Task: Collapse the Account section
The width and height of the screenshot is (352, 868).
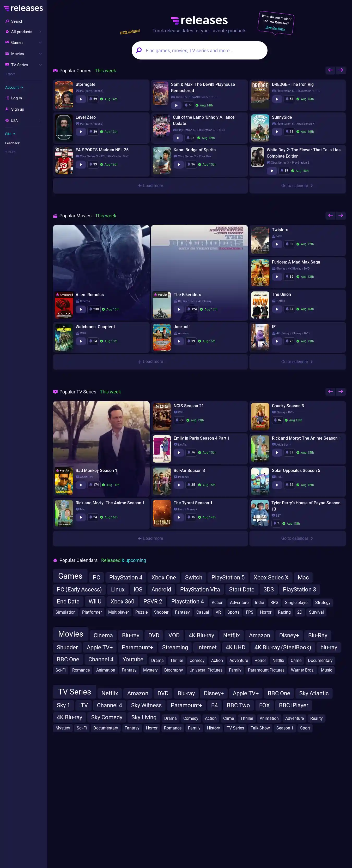Action: click(14, 87)
